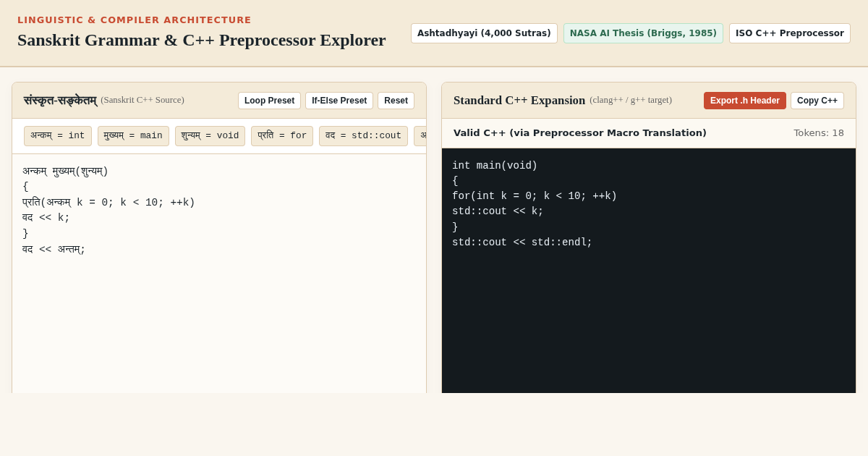Viewport: 868px width, 456px height.
Task: Click the 'वद << k;' source line
Action: (x=46, y=218)
